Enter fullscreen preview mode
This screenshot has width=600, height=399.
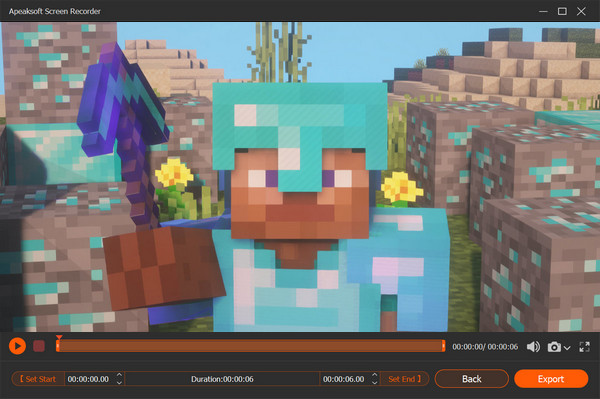(x=584, y=347)
